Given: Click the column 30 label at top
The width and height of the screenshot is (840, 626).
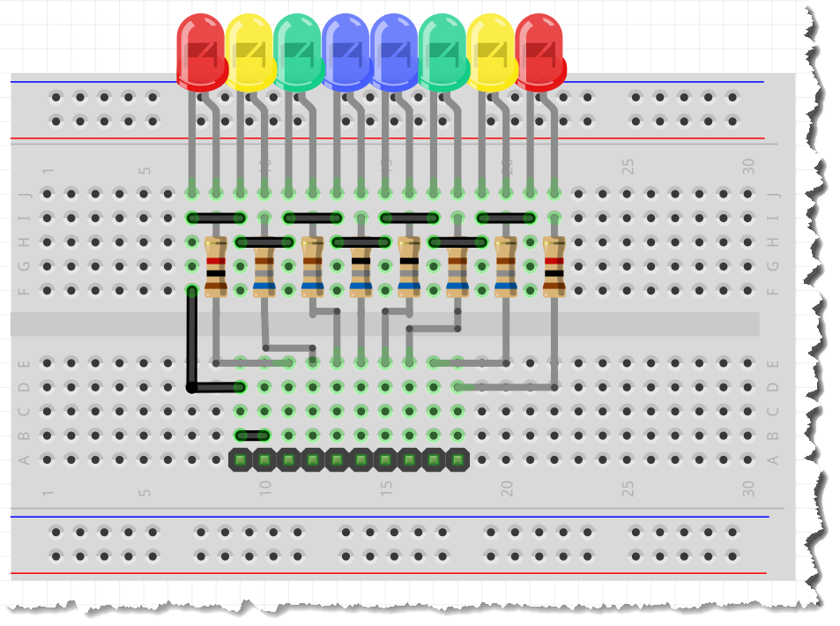Looking at the screenshot, I should point(748,165).
